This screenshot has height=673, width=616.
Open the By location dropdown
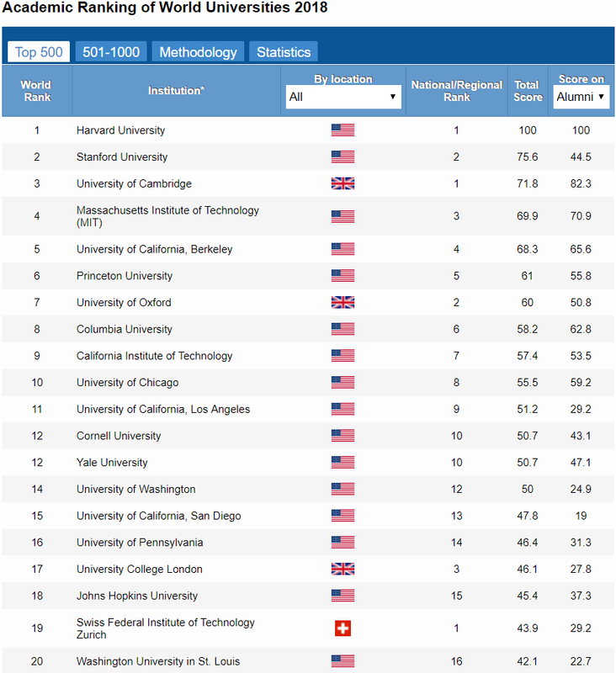[343, 97]
